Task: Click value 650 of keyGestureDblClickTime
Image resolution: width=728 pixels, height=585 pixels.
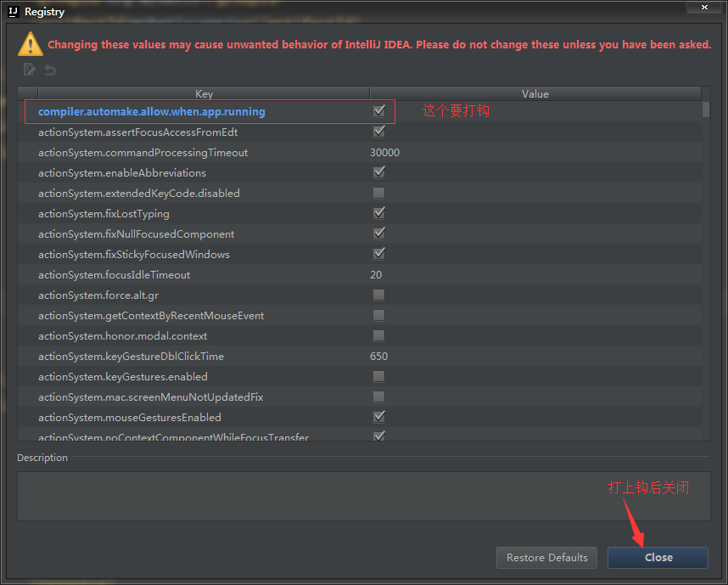Action: [x=379, y=357]
